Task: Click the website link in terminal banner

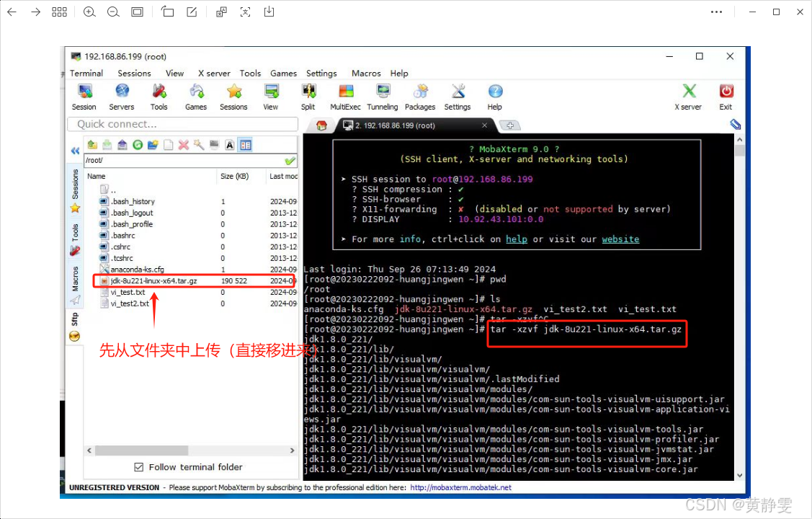Action: [x=620, y=239]
